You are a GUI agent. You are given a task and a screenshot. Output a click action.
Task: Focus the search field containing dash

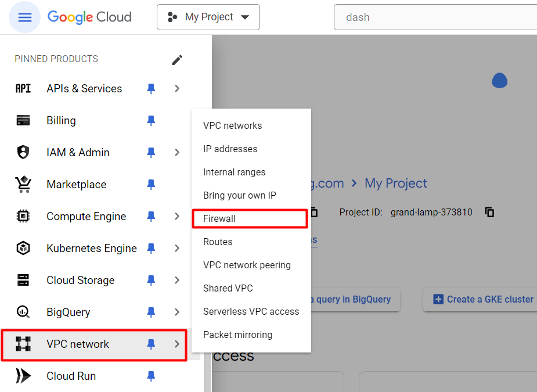[435, 17]
